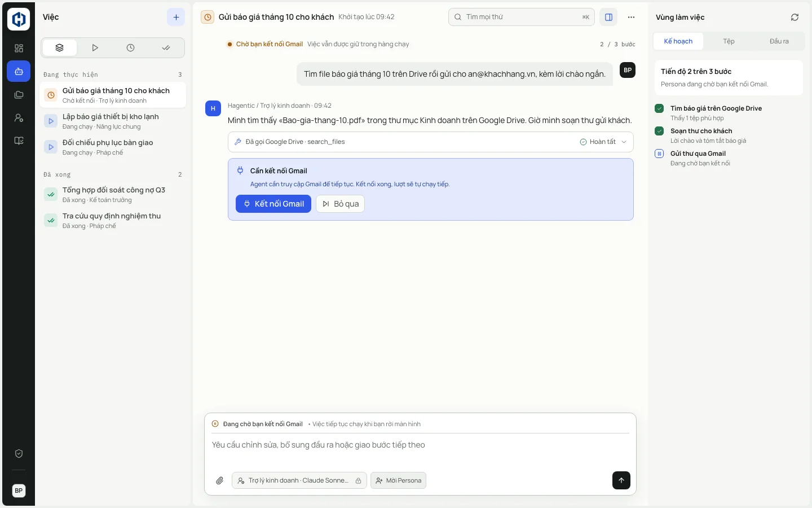Switch to the Đầu ra tab

tap(779, 41)
